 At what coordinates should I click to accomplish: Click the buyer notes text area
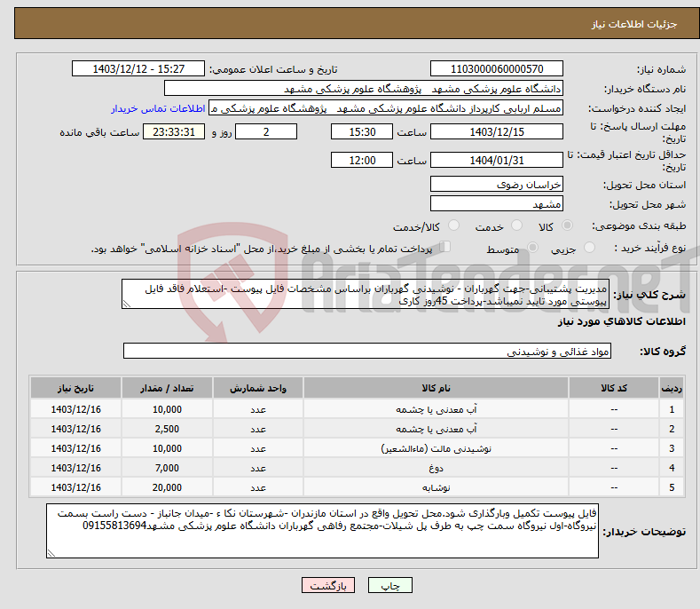point(322,531)
